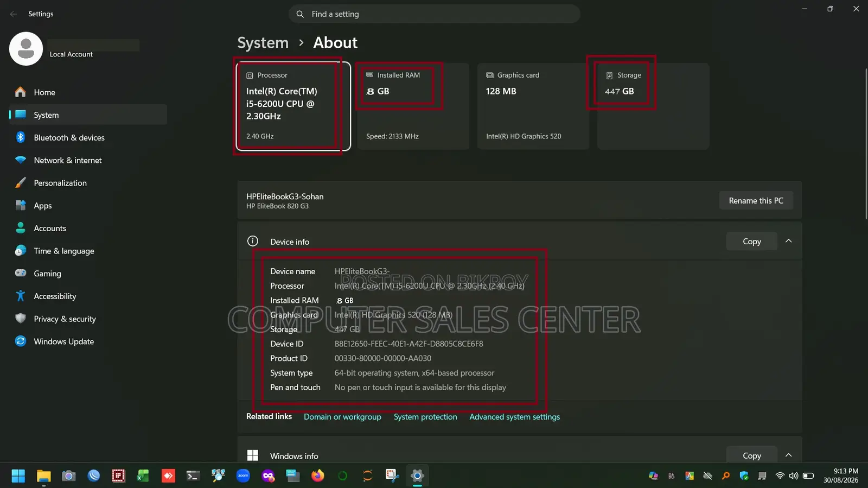
Task: Click the Speed: 2133 MHz text
Action: pos(392,136)
